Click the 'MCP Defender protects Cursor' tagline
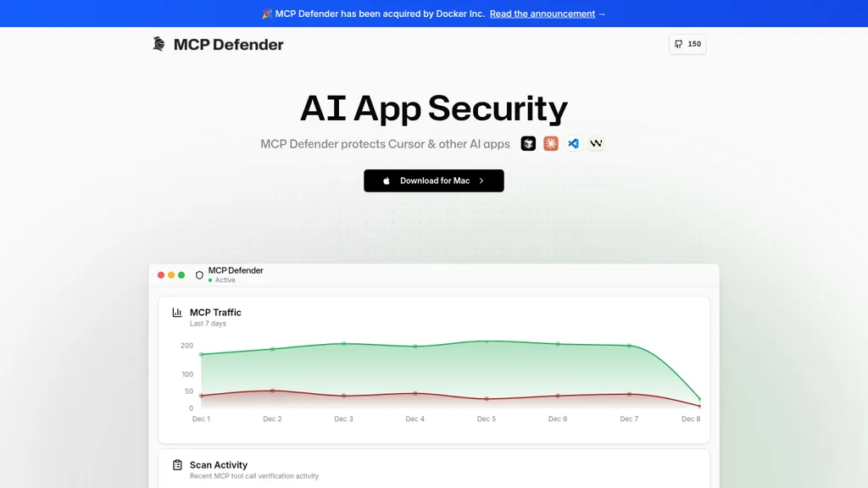868x488 pixels. 386,144
